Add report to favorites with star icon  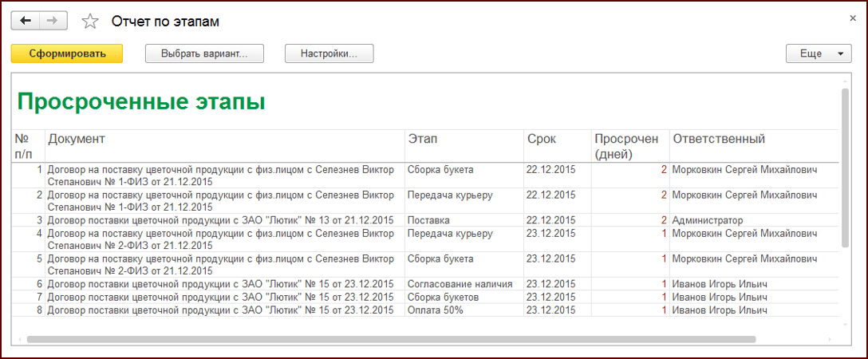coord(89,21)
